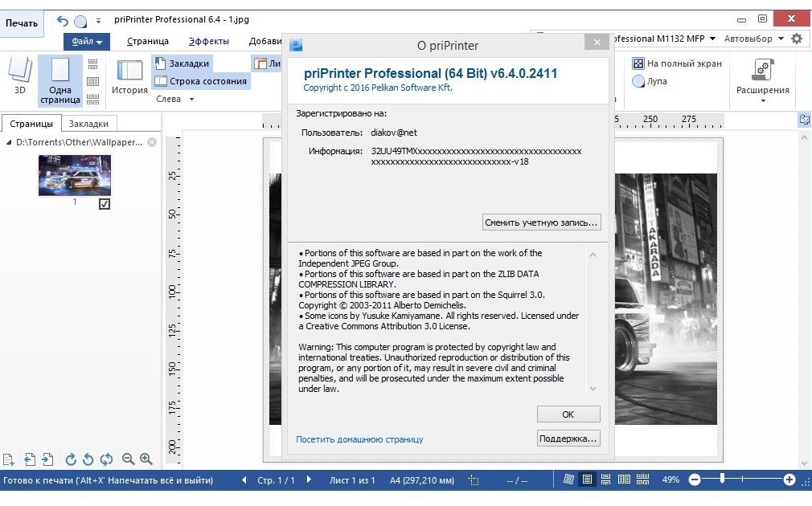Open the printer selection dropdown arrow
This screenshot has height=506, width=812.
click(712, 39)
